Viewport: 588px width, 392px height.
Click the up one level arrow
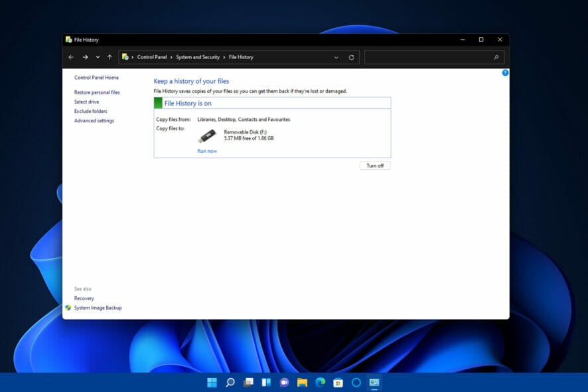click(x=110, y=57)
